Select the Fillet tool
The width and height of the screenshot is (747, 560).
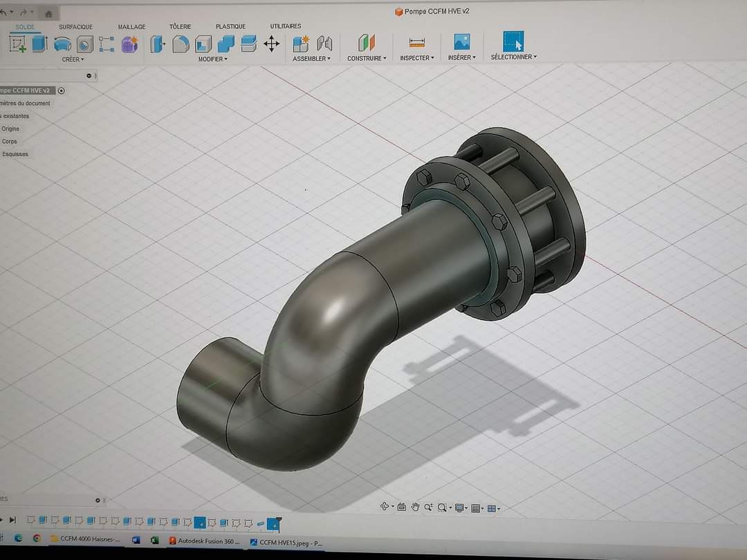[x=181, y=44]
